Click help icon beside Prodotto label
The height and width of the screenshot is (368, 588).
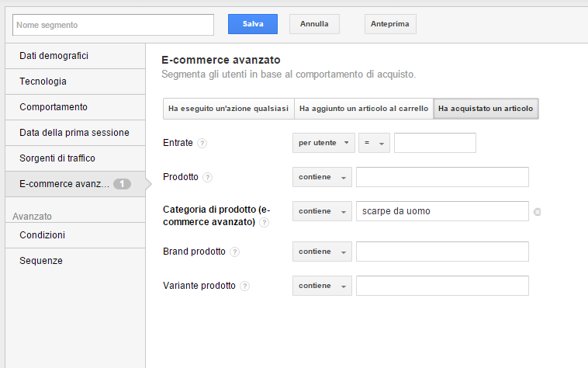207,178
